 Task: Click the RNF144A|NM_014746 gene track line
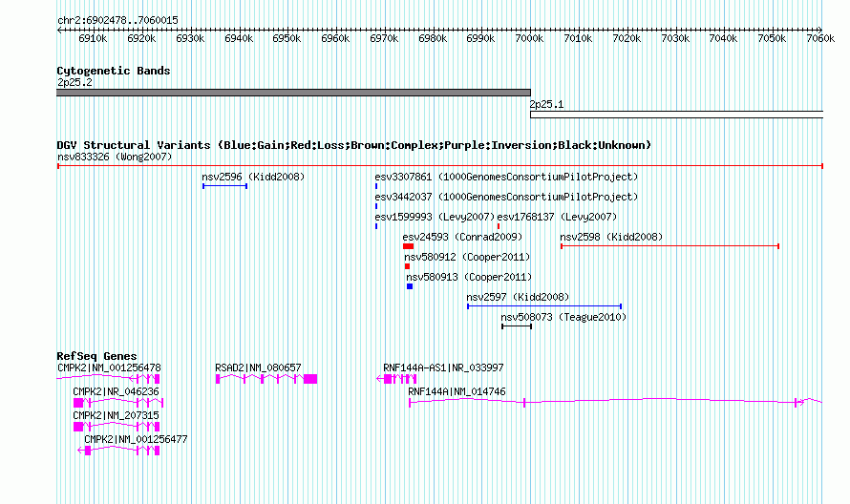(615, 402)
